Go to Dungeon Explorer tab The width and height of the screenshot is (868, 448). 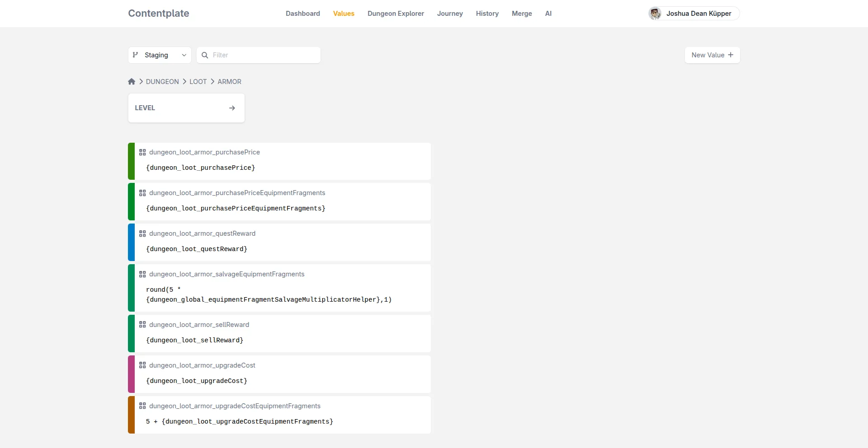pyautogui.click(x=396, y=14)
